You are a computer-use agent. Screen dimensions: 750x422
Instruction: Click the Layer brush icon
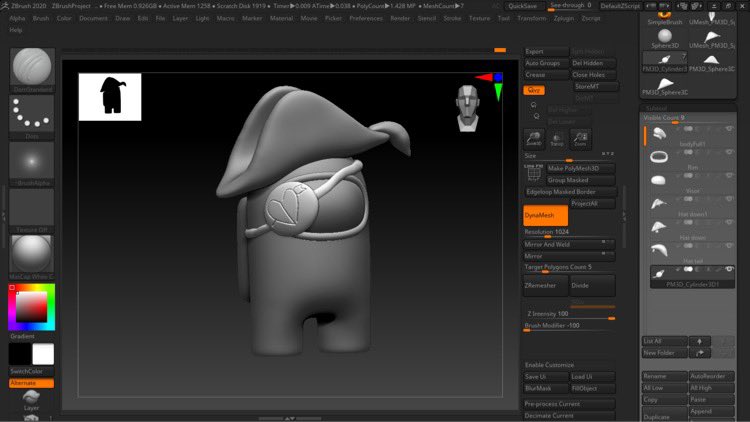tap(31, 400)
